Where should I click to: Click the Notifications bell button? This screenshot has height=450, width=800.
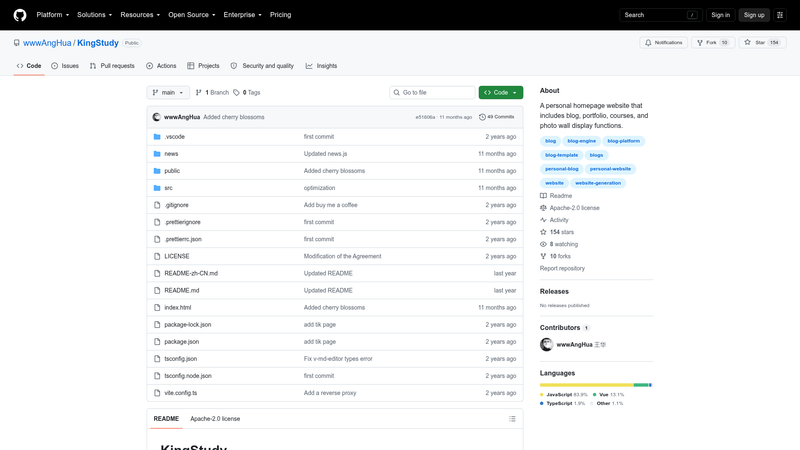663,42
